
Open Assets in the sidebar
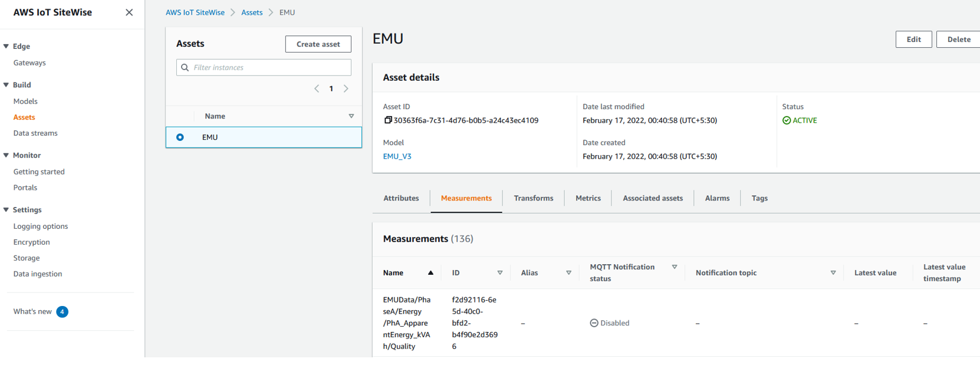(24, 117)
